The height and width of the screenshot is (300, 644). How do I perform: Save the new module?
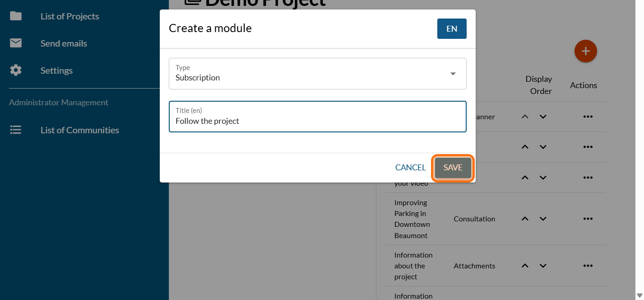[453, 168]
